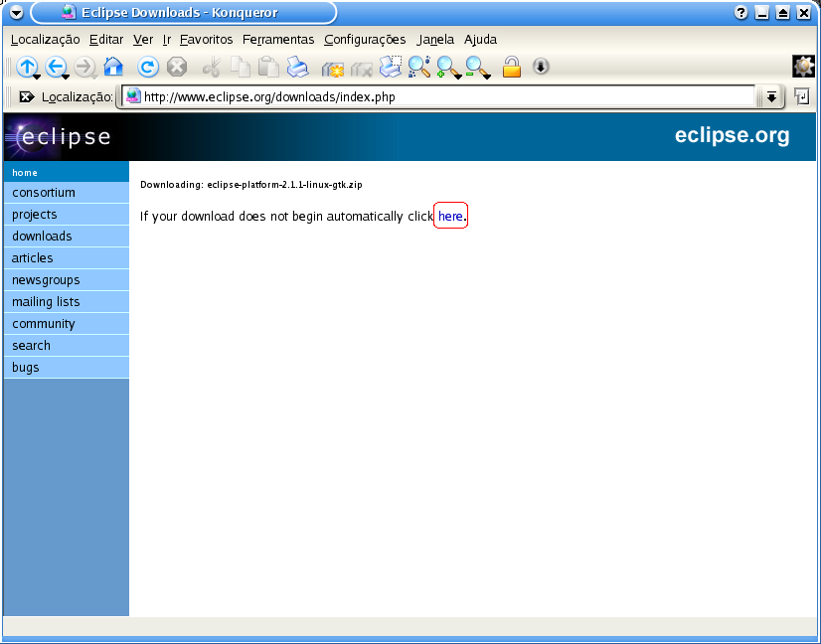Open mailing lists in sidebar
The width and height of the screenshot is (821, 644).
pos(66,302)
